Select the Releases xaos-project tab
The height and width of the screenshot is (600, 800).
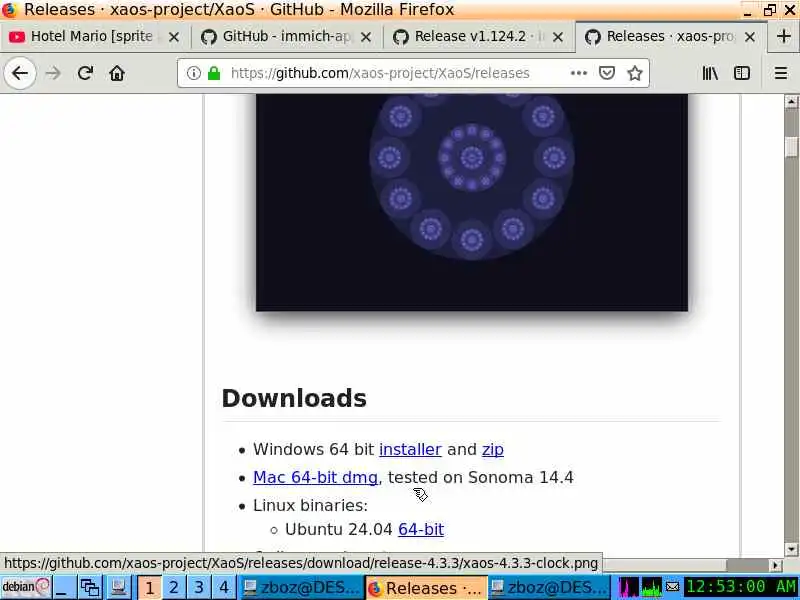670,37
